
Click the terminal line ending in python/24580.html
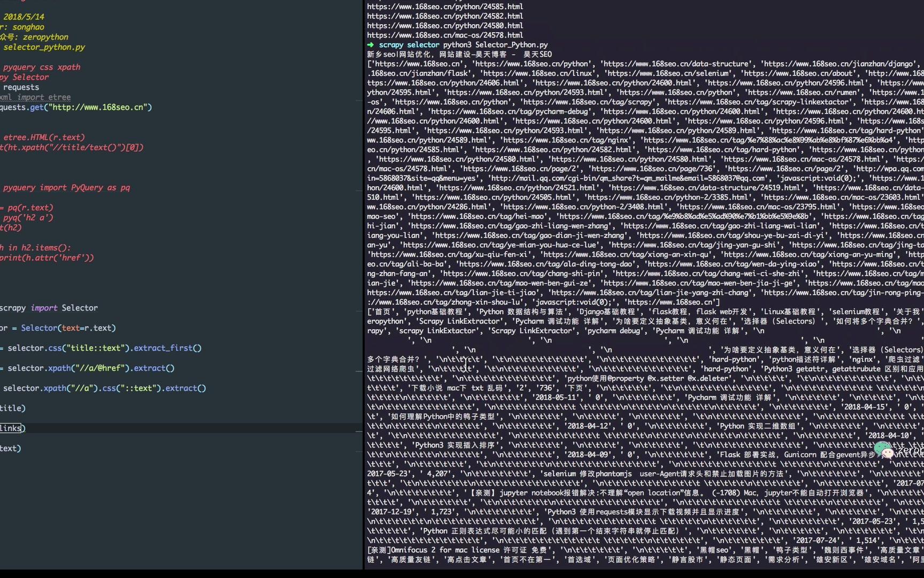(x=445, y=26)
